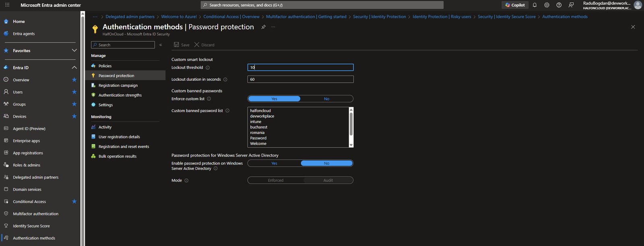This screenshot has width=644, height=246.
Task: Set Enforce custom list to No
Action: click(326, 99)
